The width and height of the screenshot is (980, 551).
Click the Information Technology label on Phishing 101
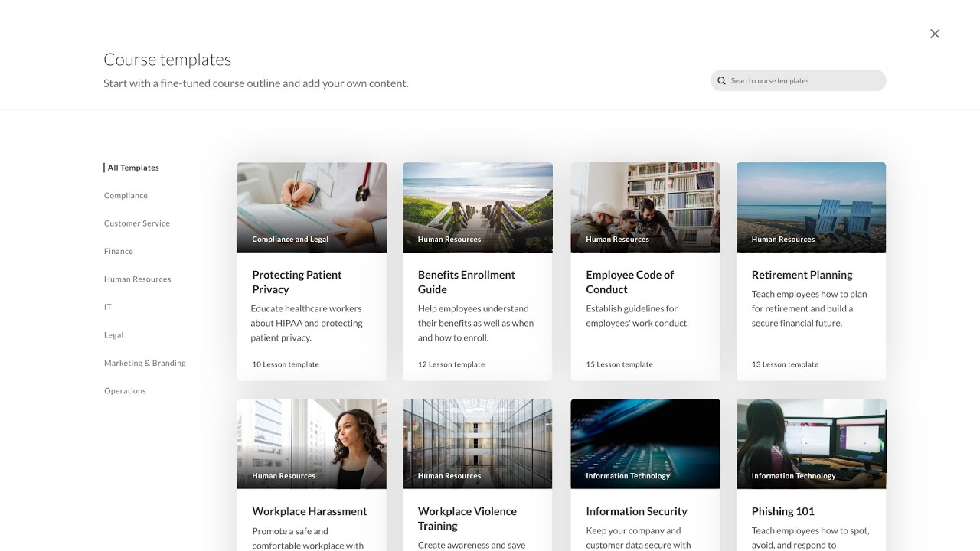(794, 476)
